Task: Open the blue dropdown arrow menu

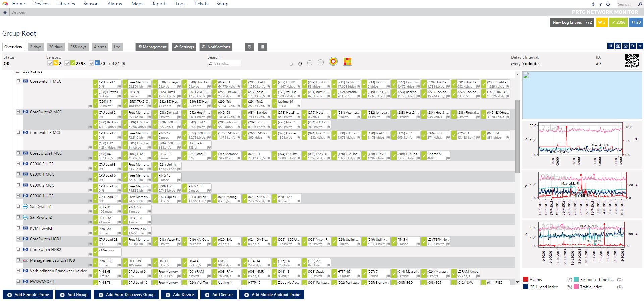Action: pyautogui.click(x=640, y=46)
